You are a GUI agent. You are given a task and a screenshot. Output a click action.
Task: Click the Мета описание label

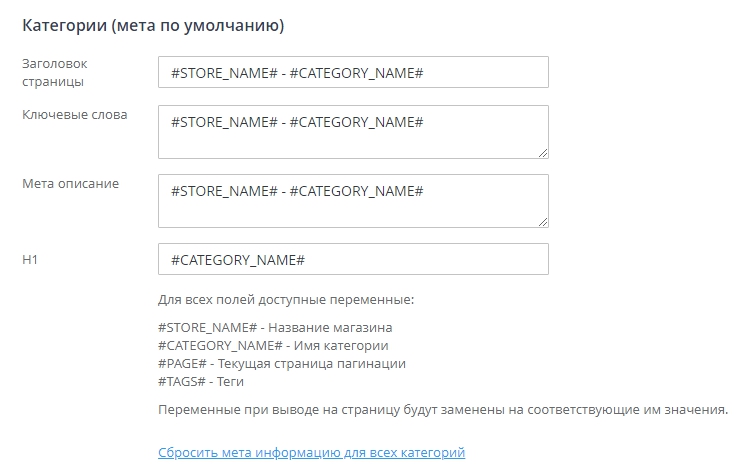pyautogui.click(x=70, y=183)
